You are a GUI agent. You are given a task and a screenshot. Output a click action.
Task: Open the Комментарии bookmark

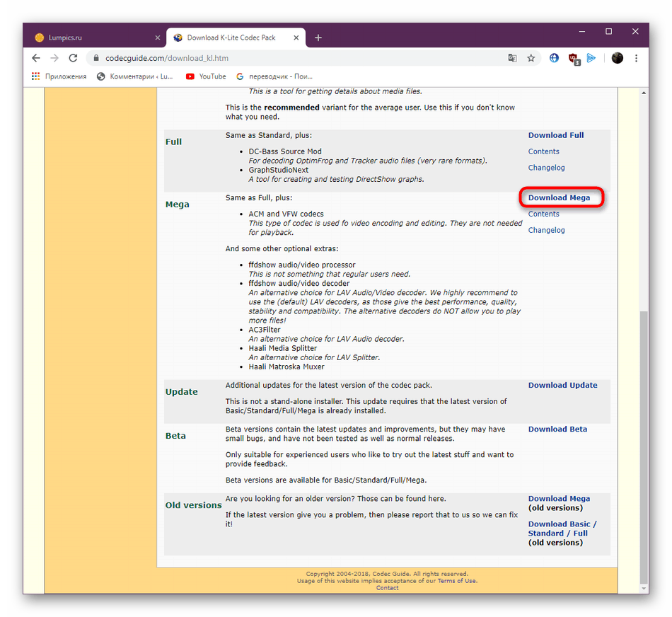tap(135, 76)
